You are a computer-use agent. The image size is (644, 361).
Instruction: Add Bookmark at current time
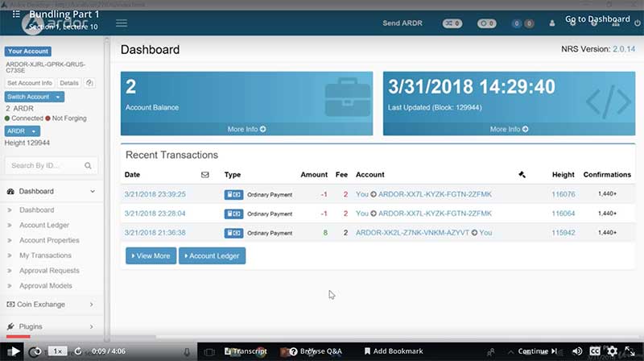(x=394, y=351)
